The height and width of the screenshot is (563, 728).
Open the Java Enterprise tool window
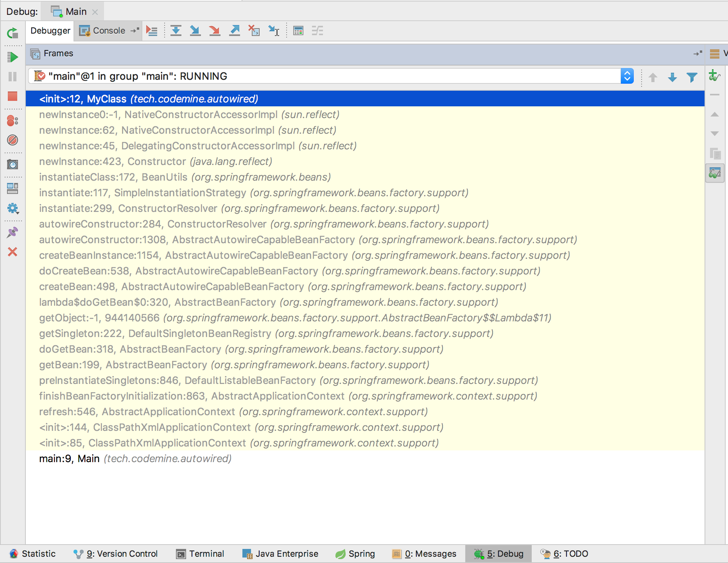coord(280,554)
